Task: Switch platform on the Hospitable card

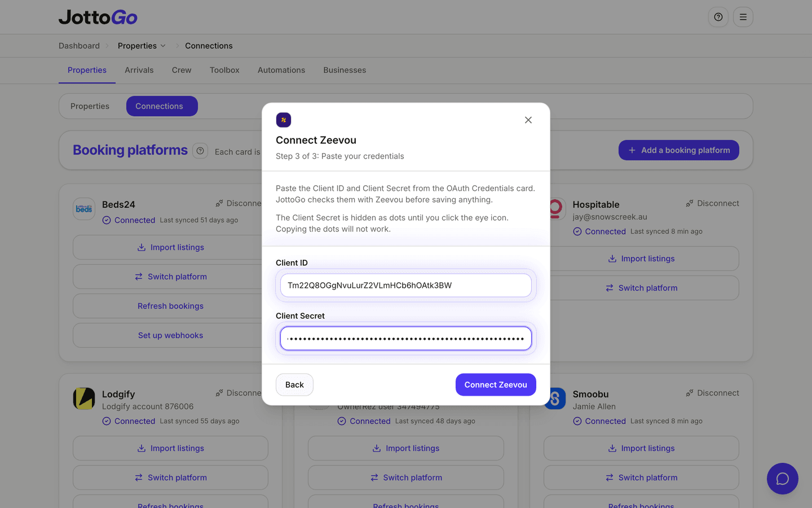Action: [x=642, y=288]
